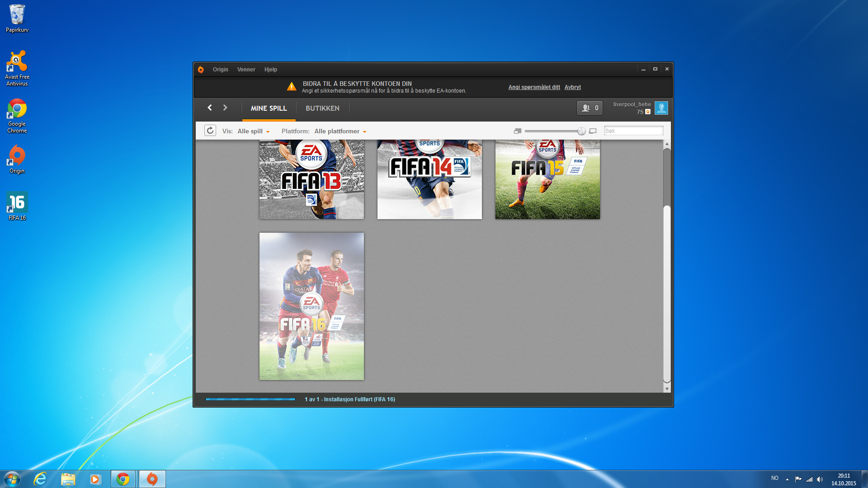Select the Avast Free Antivirus desktop icon
868x488 pixels.
[x=17, y=68]
